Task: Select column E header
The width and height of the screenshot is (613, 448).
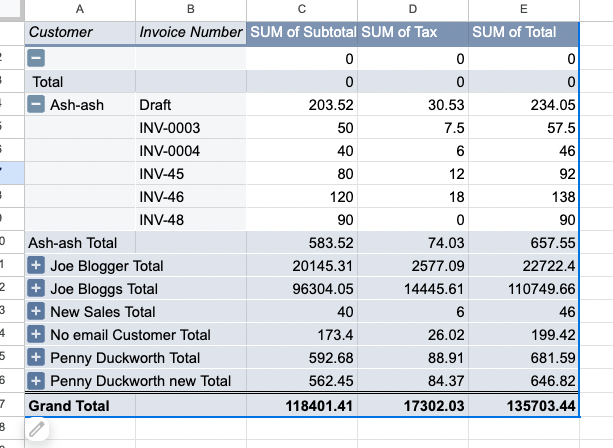Action: [x=523, y=9]
